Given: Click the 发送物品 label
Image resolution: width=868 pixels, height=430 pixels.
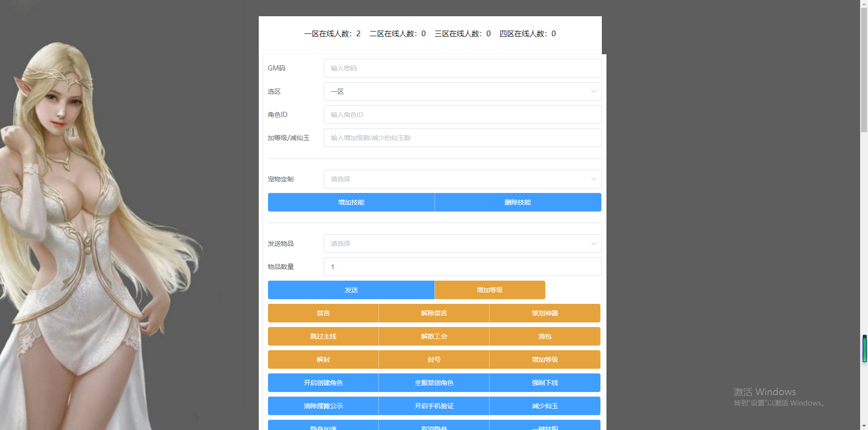Looking at the screenshot, I should pyautogui.click(x=281, y=244).
